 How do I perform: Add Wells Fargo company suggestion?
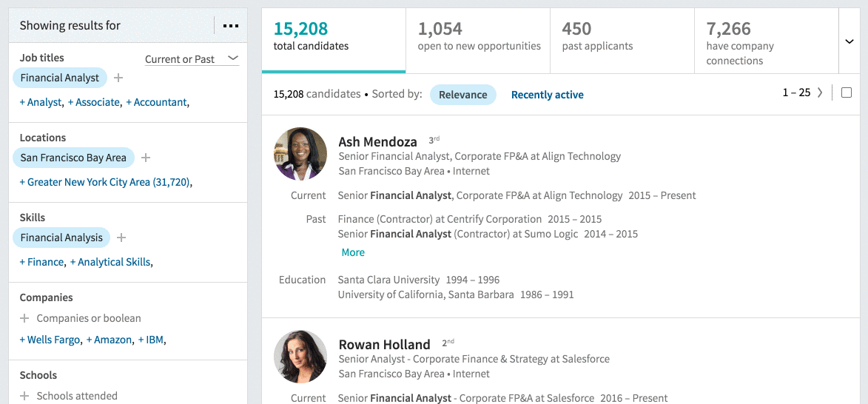[x=50, y=340]
